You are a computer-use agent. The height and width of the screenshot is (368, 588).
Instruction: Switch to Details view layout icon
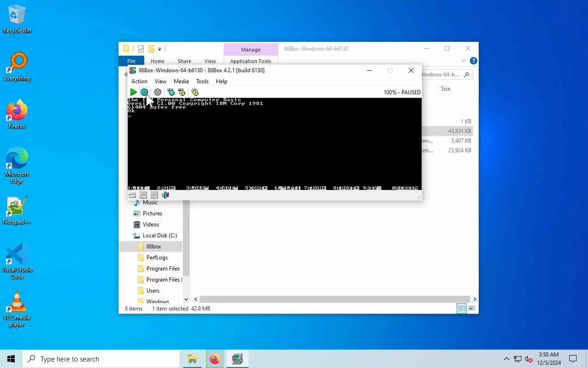[462, 309]
